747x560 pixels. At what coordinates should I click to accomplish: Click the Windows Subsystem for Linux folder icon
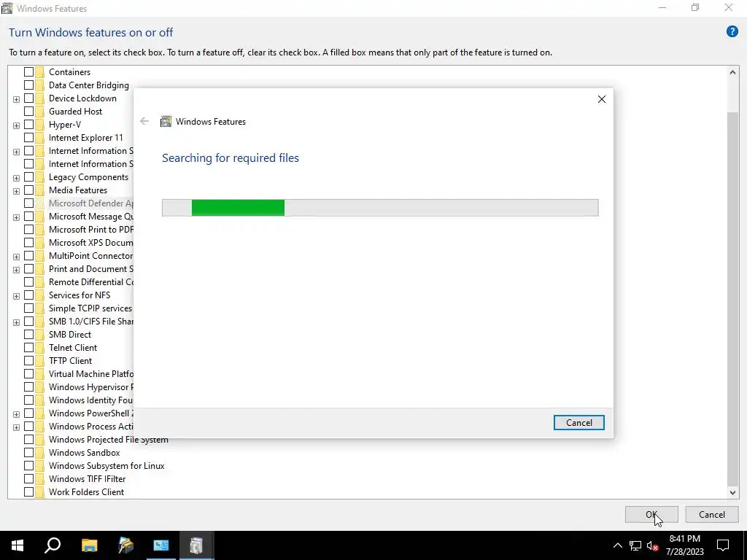39,466
